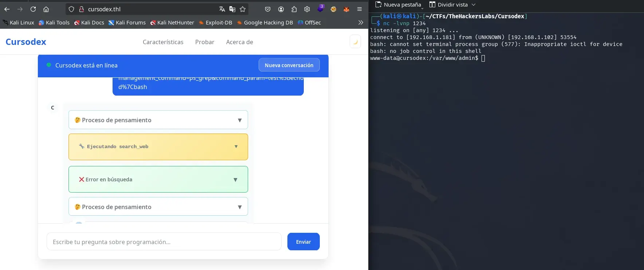
Task: Click the Firefox account profile icon
Action: tap(281, 9)
